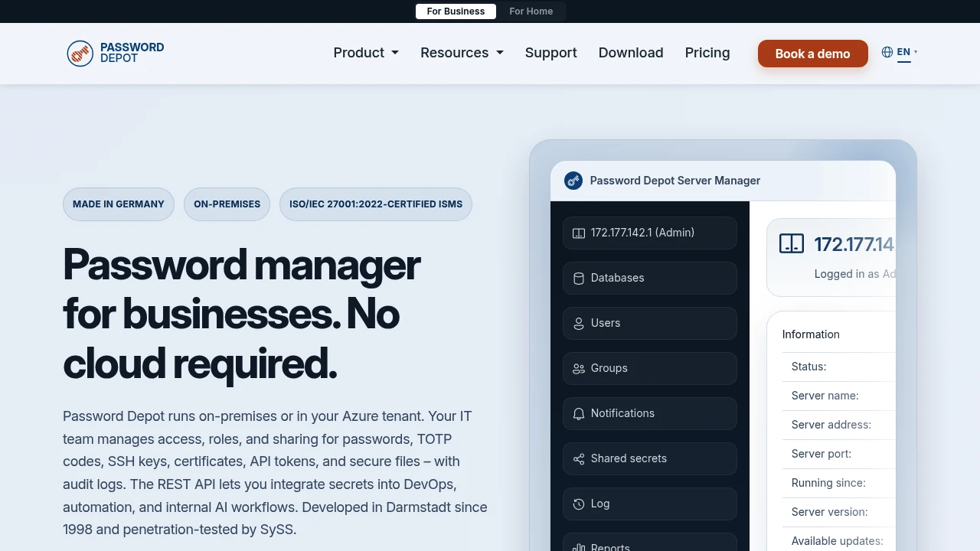Click the ISO/IEC 27001:2022-CERTIFIED ISMS badge
Screen dimensions: 980x551
point(376,204)
